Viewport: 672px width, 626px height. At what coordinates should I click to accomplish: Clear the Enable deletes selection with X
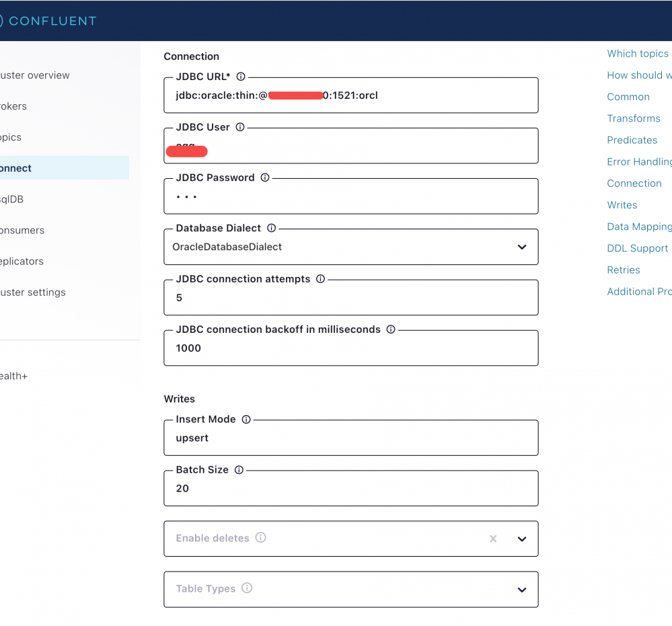click(x=493, y=539)
